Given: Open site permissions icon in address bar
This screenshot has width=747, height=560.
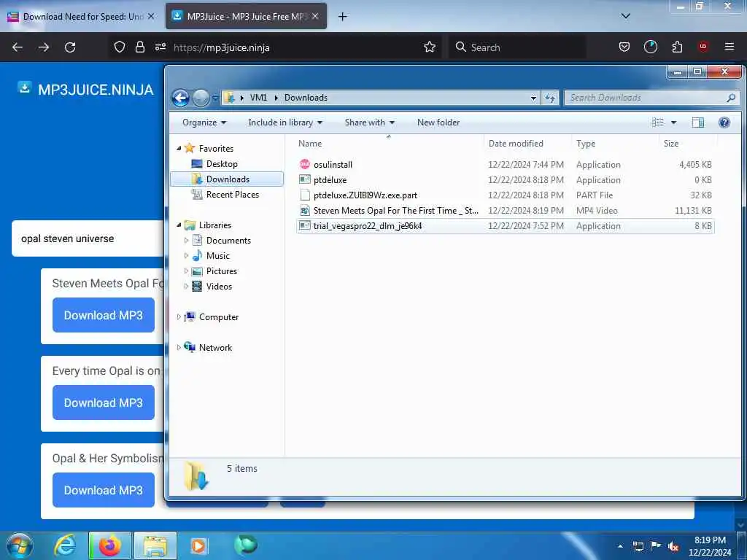Looking at the screenshot, I should click(160, 47).
